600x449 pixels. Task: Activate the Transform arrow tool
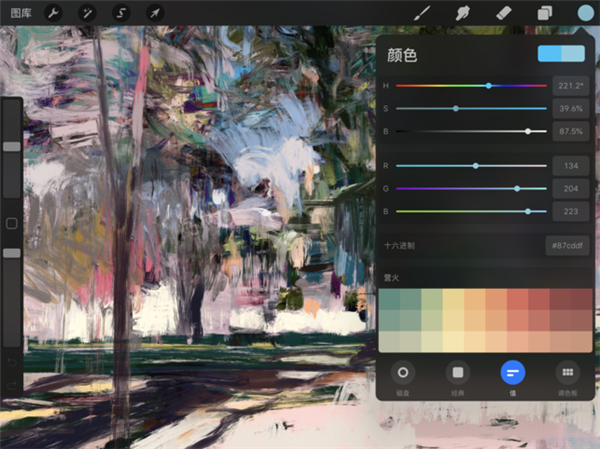tap(155, 13)
